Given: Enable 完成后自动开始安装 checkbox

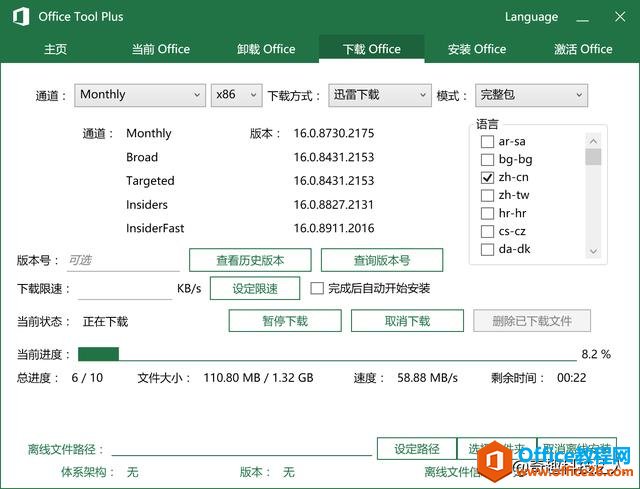Looking at the screenshot, I should pyautogui.click(x=317, y=289).
